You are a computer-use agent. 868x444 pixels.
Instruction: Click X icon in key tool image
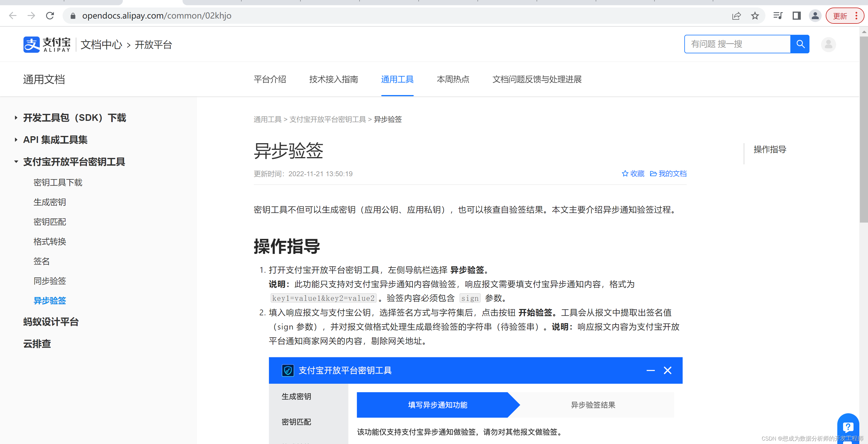(x=668, y=370)
